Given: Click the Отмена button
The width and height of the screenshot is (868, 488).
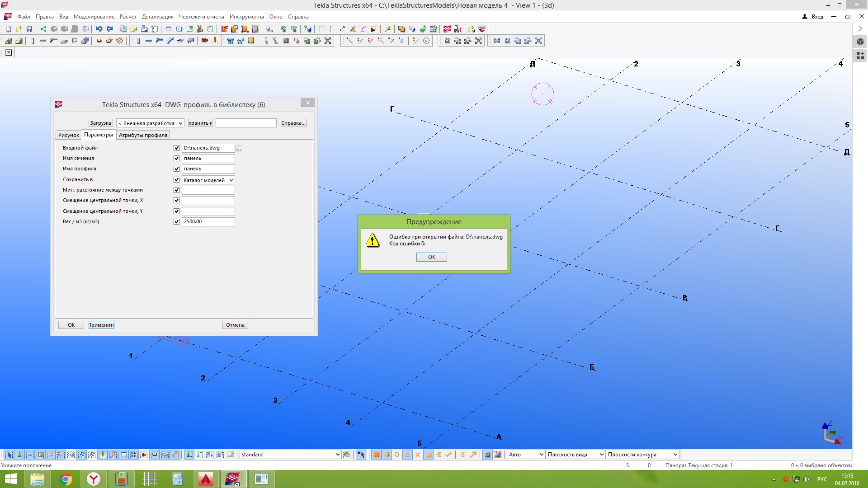Looking at the screenshot, I should (235, 325).
